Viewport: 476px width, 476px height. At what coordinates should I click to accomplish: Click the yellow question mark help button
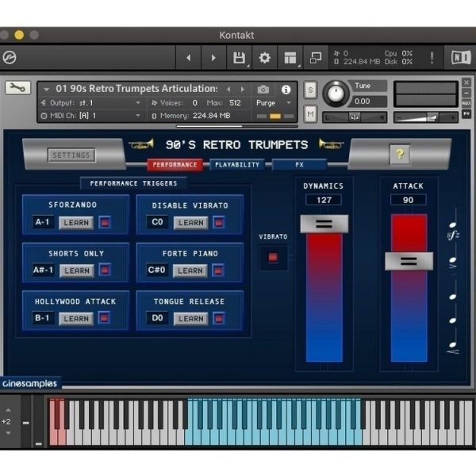pyautogui.click(x=400, y=155)
